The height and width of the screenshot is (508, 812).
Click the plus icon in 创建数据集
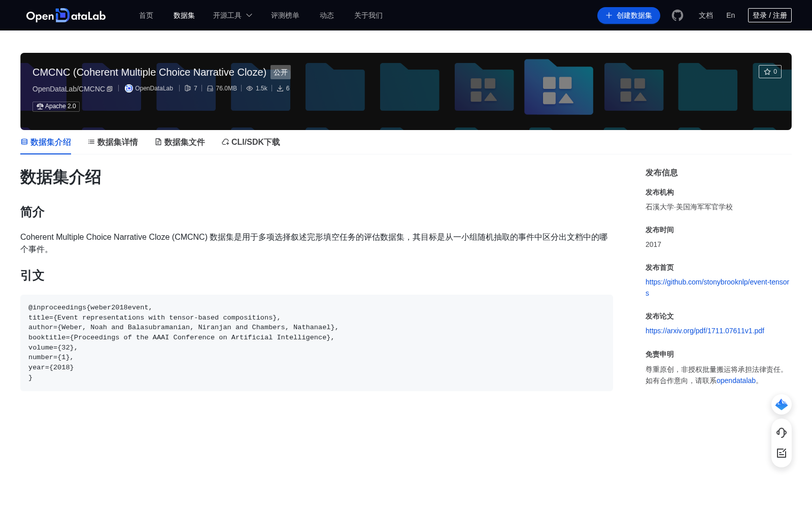609,15
